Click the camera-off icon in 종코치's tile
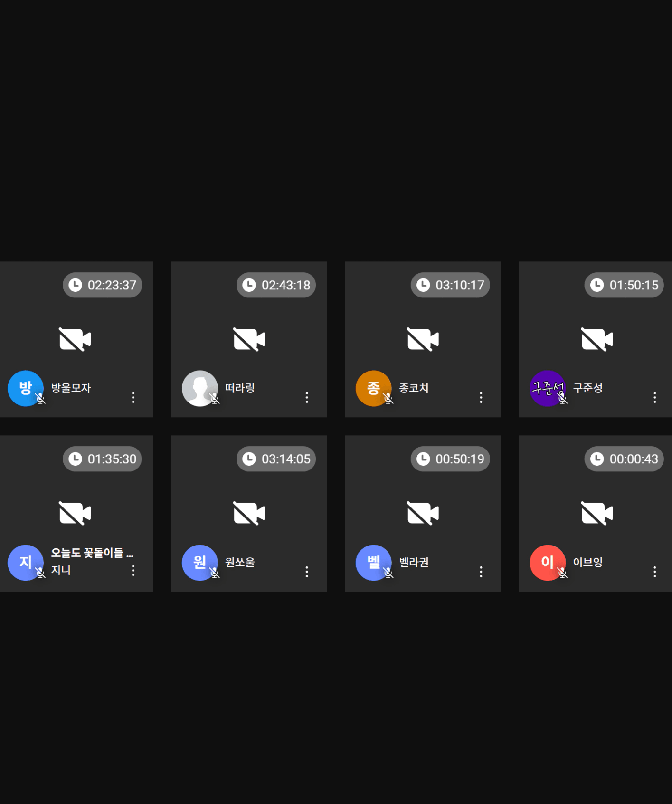 tap(423, 339)
